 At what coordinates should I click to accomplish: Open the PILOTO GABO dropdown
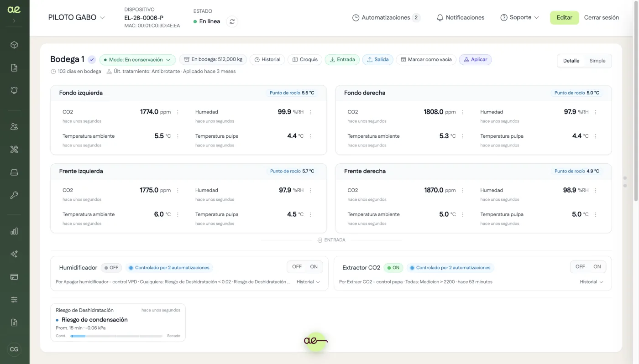[x=77, y=17]
